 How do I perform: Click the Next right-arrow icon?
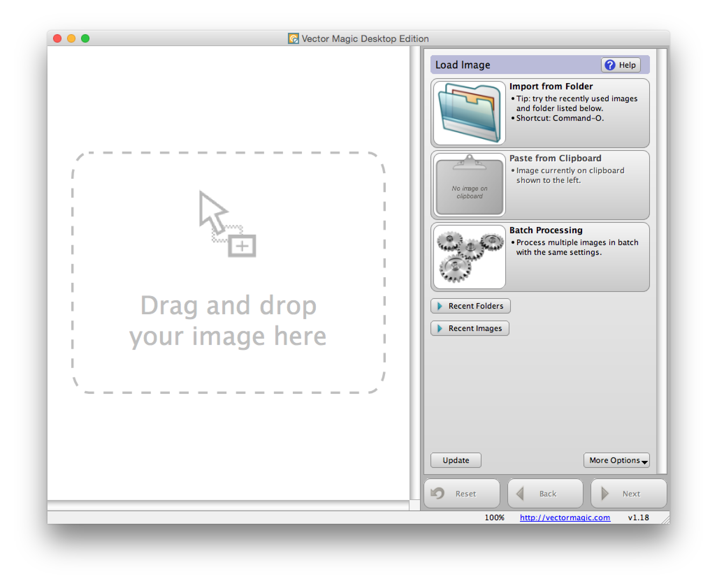(605, 493)
